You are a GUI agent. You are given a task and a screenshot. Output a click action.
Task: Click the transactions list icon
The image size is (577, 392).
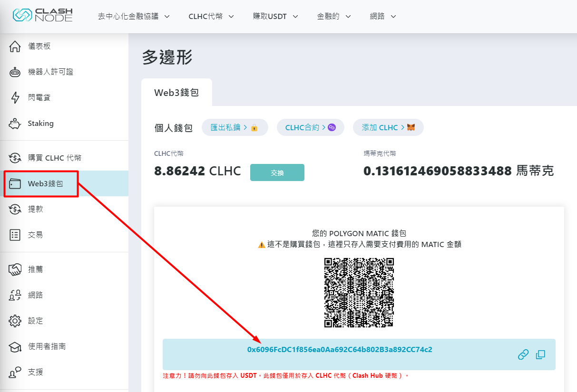(x=15, y=235)
